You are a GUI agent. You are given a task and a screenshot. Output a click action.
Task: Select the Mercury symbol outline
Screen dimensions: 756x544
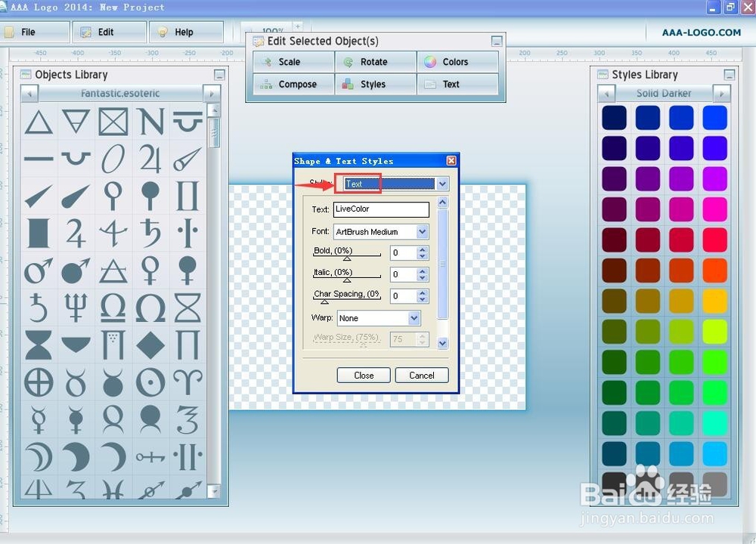click(39, 419)
